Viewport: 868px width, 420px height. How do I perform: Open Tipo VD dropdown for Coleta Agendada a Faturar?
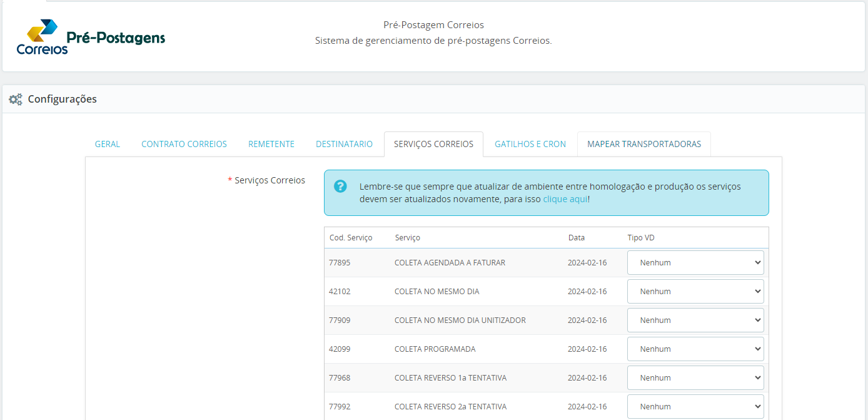[695, 263]
